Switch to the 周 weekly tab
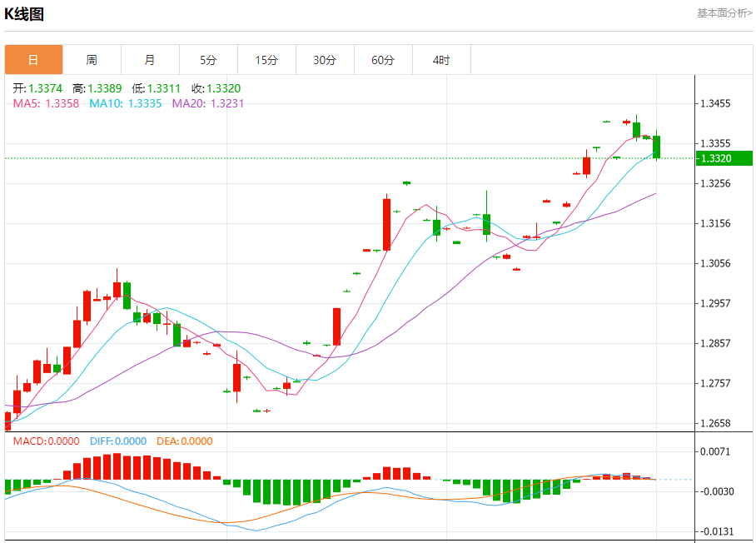The height and width of the screenshot is (543, 756). coord(92,60)
